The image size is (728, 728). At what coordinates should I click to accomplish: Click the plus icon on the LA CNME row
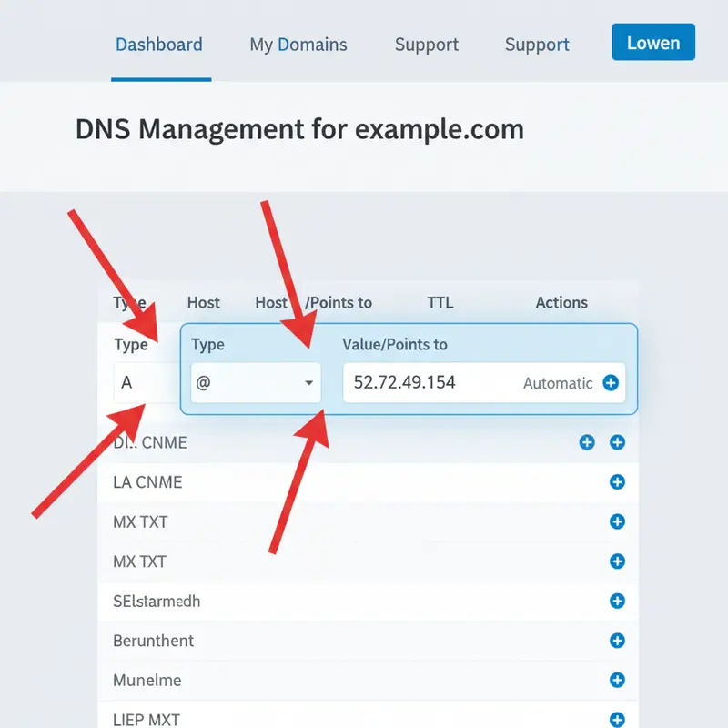617,482
